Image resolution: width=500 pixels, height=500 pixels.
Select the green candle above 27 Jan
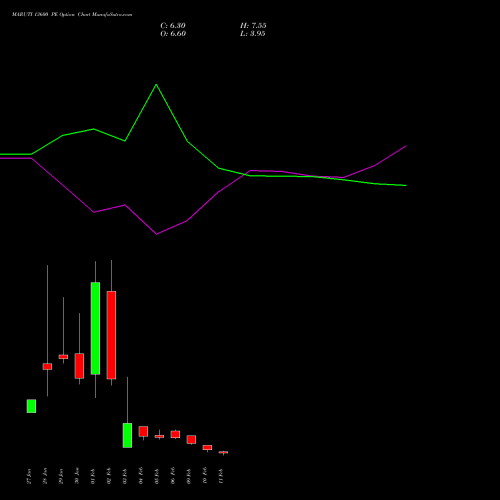tap(31, 406)
